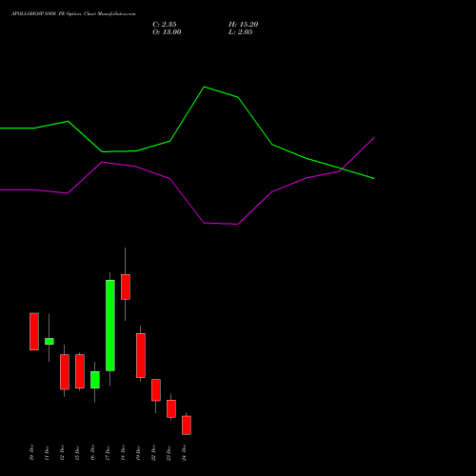Select the small green candlestick for 11 Dec
This screenshot has height=476, width=476.
50,341
